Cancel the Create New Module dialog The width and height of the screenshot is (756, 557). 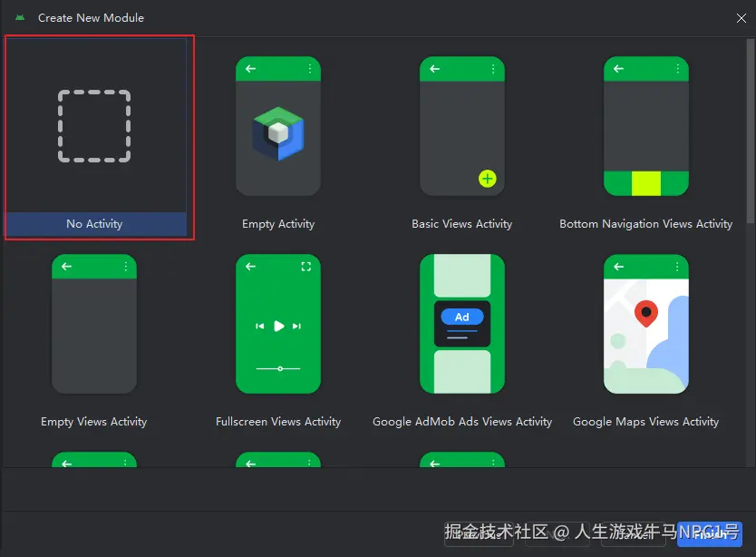tap(634, 534)
